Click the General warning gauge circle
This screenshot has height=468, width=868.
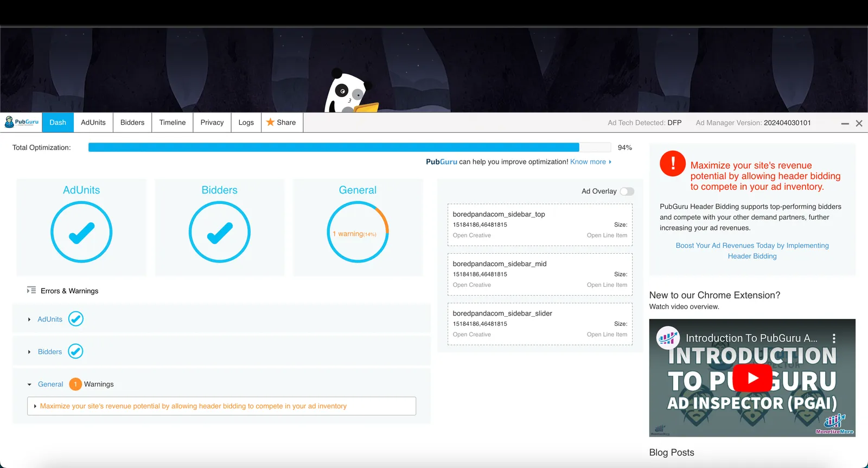click(x=358, y=232)
